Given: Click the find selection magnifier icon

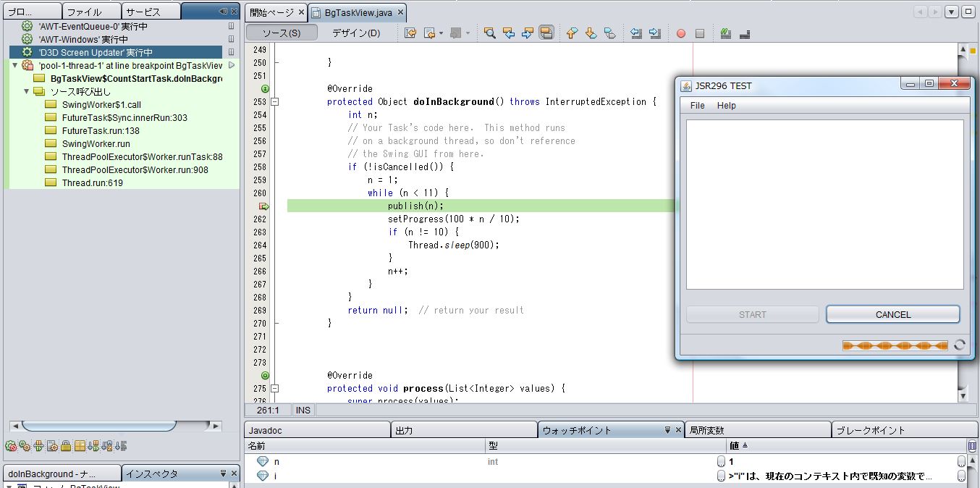Looking at the screenshot, I should tap(490, 33).
